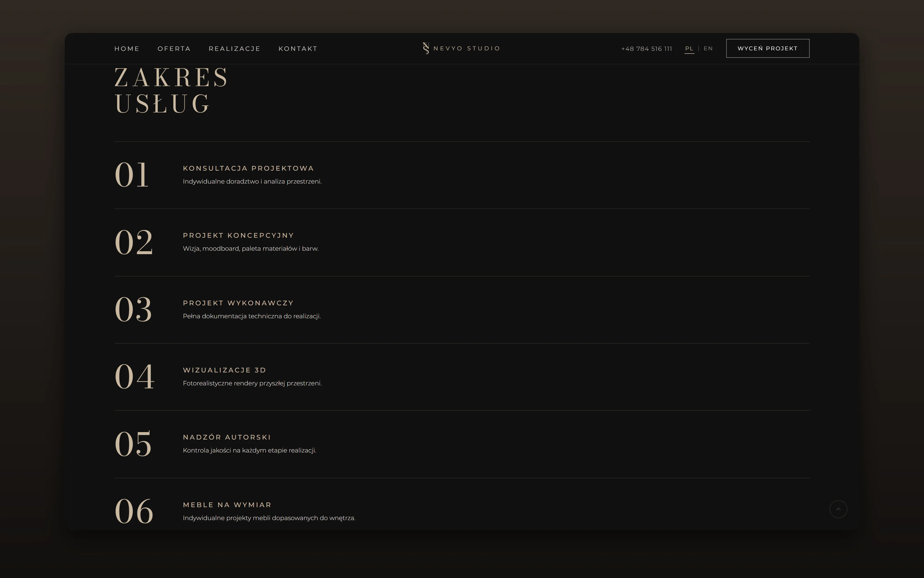Select the NADZÓR AUTORSKI heading

tap(227, 437)
